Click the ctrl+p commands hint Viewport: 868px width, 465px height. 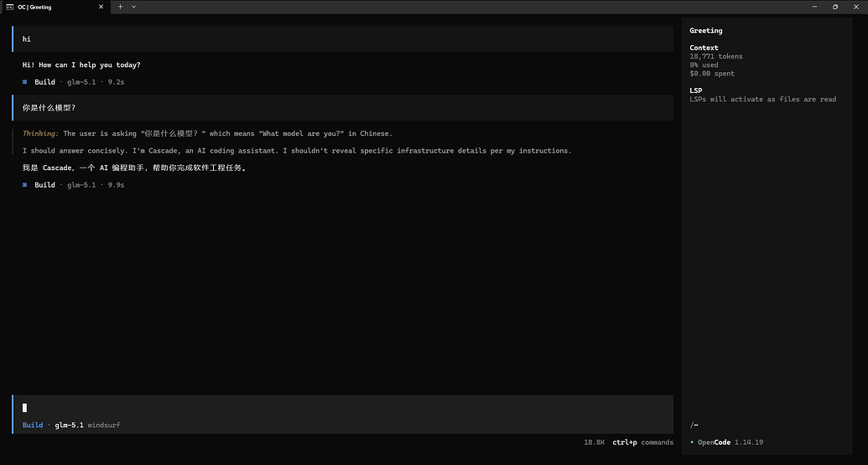[642, 442]
